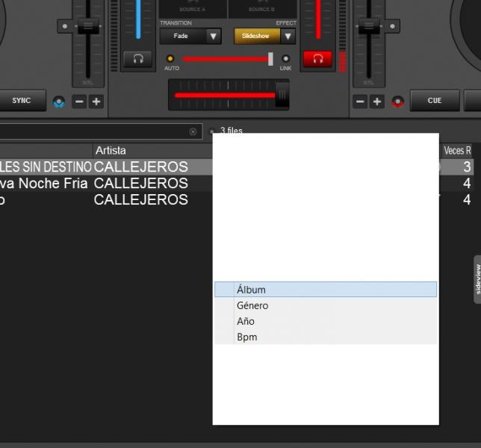Toggle the left deck headphone monitor
This screenshot has height=448, width=481.
coord(137,60)
